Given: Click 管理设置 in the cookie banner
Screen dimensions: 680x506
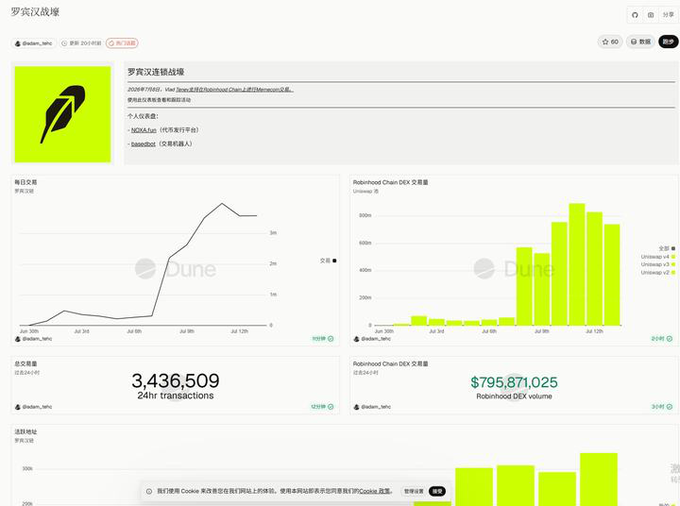Looking at the screenshot, I should coord(414,491).
